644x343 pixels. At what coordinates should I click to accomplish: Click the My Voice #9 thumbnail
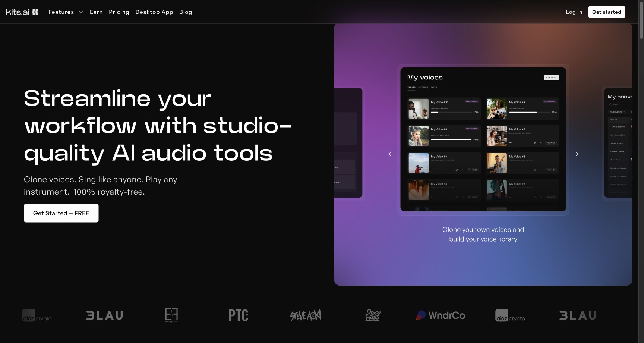tap(496, 108)
